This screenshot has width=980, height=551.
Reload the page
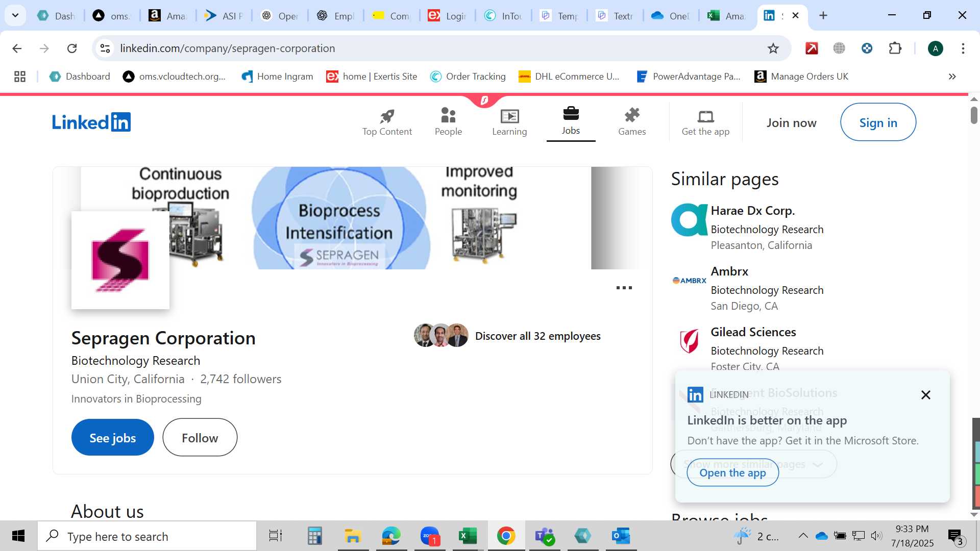click(x=72, y=48)
